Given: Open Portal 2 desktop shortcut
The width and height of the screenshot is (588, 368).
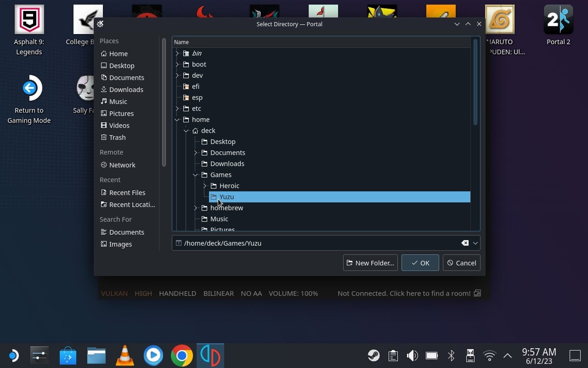Looking at the screenshot, I should click(x=558, y=25).
